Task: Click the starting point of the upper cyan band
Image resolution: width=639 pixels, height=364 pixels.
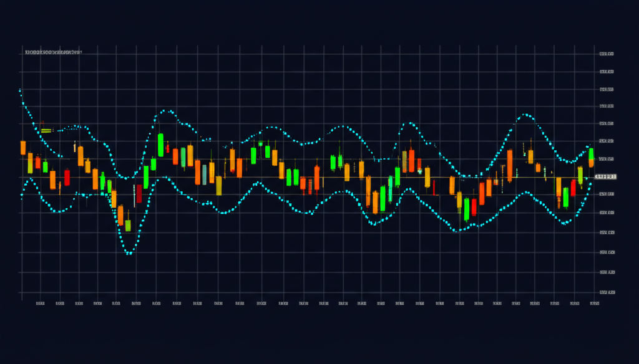Action: click(21, 91)
